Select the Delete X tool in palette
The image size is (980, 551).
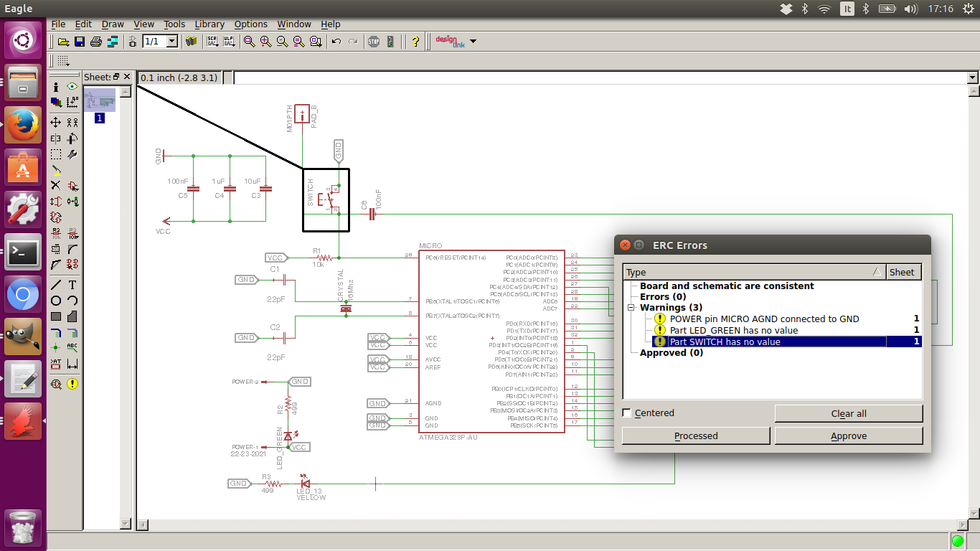coord(56,185)
